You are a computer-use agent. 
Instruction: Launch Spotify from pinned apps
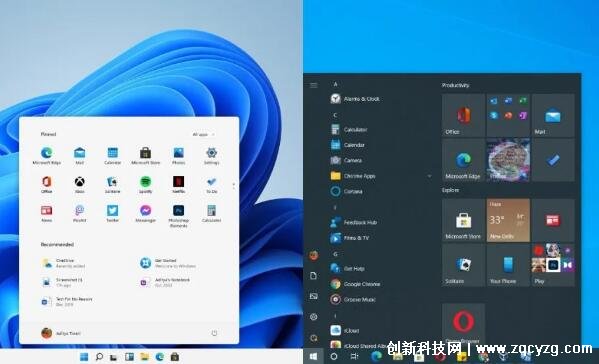(145, 184)
